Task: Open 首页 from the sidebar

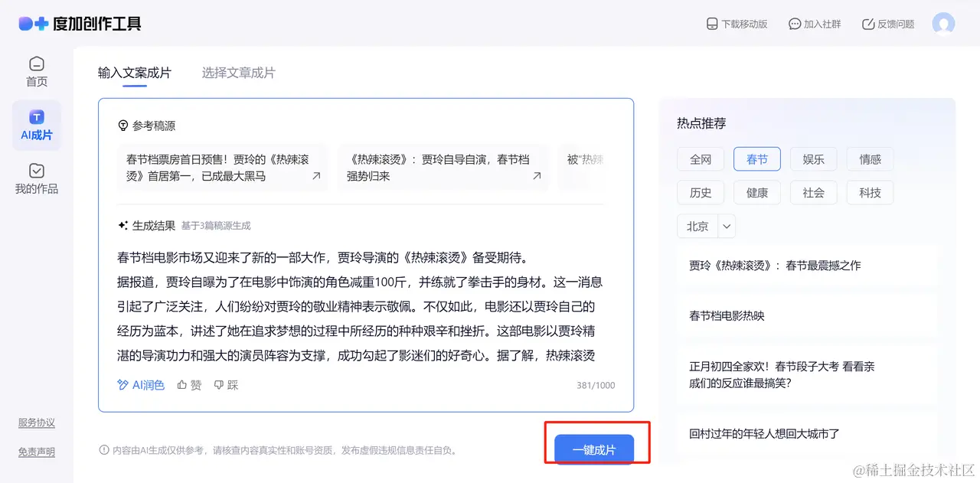Action: point(37,72)
